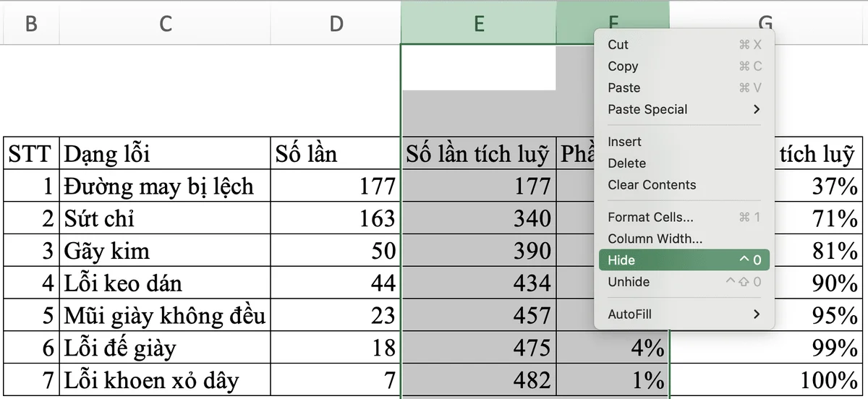Click cumulative count cell 390
Screen dimensions: 868x399
point(478,251)
